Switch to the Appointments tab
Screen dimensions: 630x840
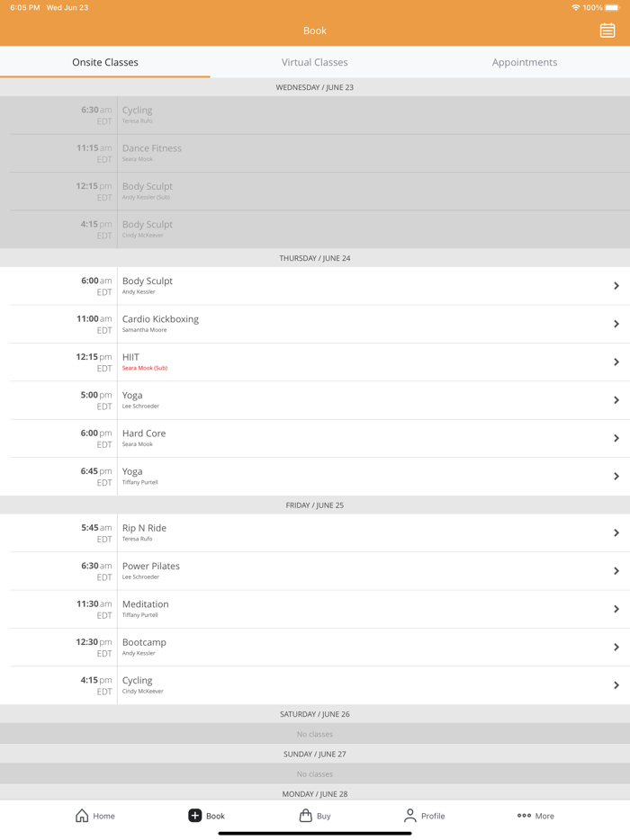[524, 62]
